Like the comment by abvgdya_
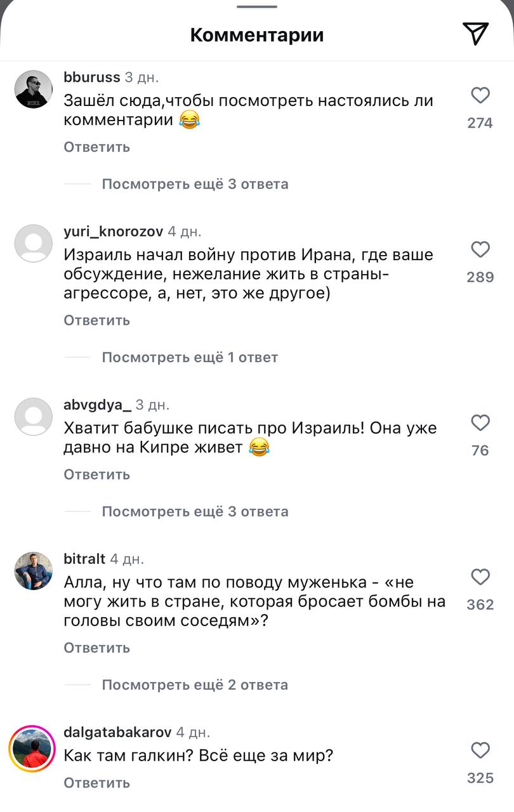The width and height of the screenshot is (514, 812). click(480, 423)
